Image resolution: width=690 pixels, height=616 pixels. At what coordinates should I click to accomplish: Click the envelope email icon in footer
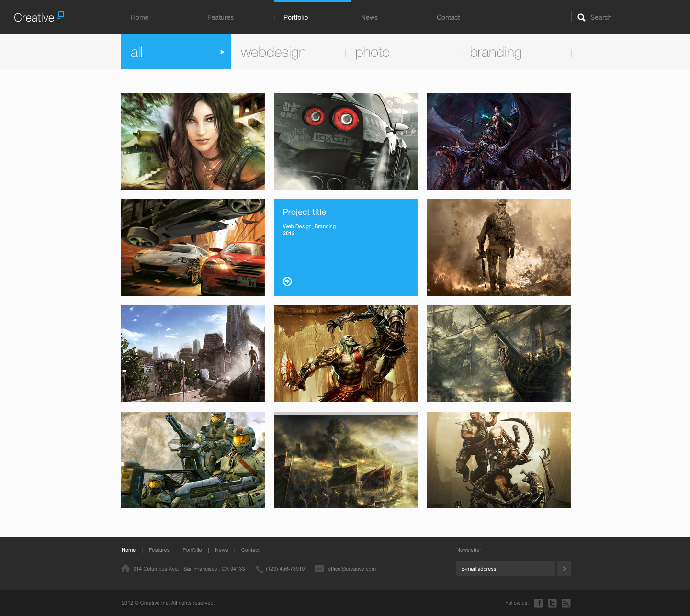[x=319, y=569]
